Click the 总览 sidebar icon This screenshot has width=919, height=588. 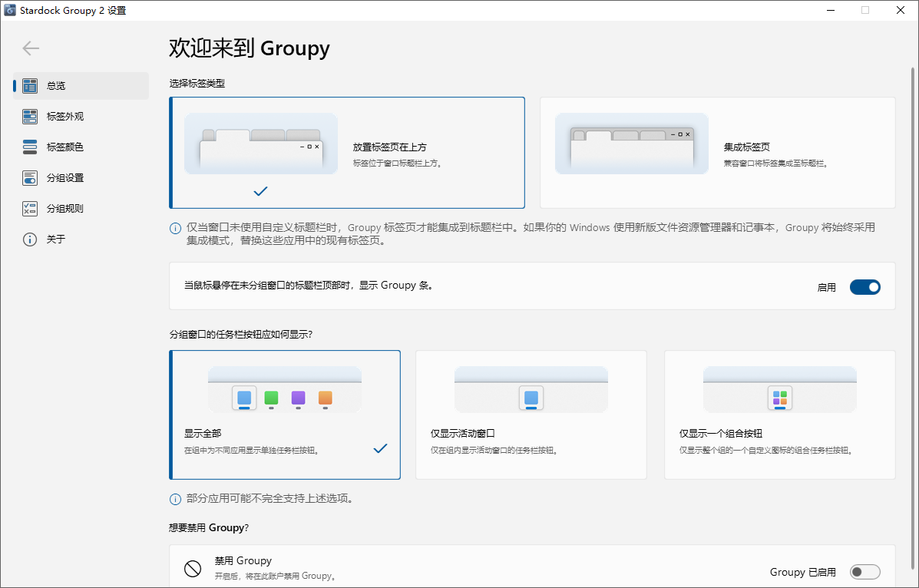point(30,86)
